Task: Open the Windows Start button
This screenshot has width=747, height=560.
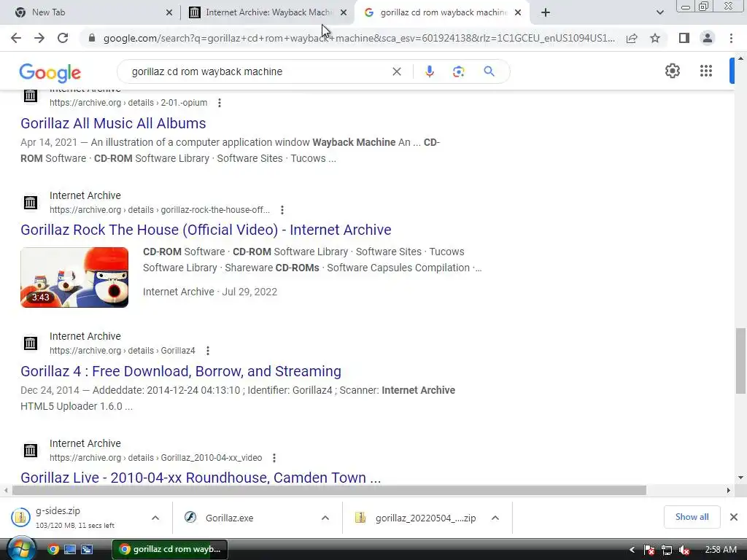Action: [21, 549]
